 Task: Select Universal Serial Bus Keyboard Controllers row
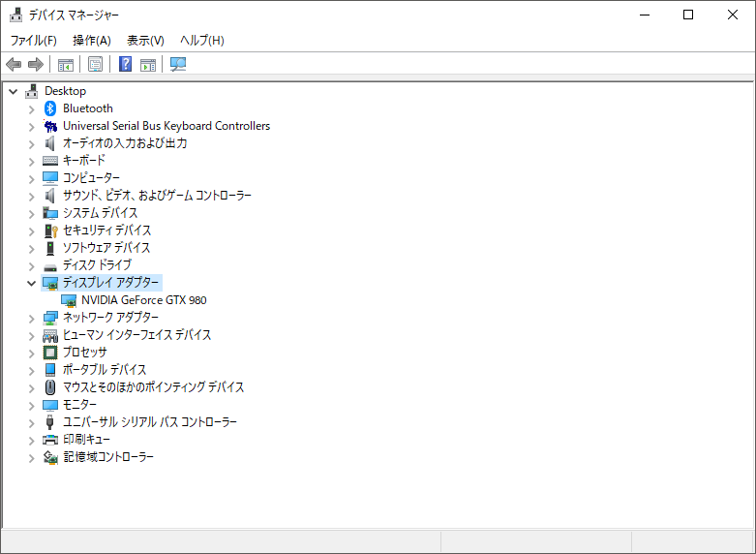(x=166, y=126)
